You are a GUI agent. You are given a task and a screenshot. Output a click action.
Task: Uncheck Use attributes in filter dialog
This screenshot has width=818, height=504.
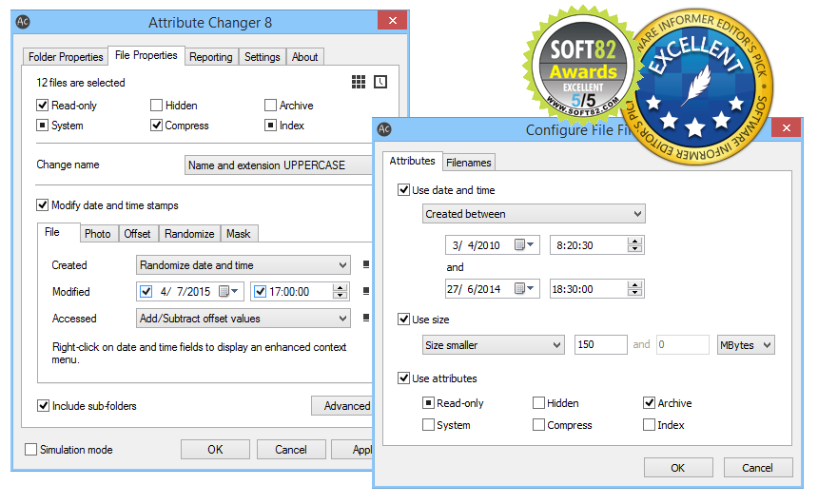403,378
